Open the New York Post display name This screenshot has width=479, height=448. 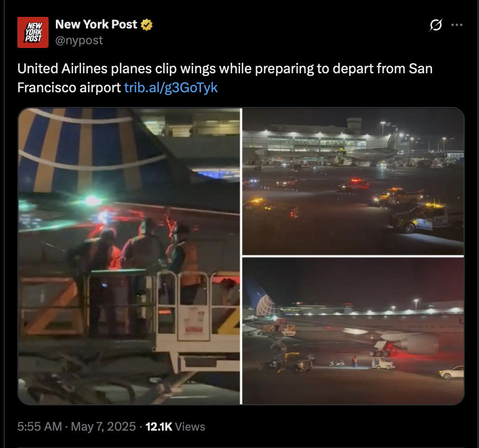(96, 24)
